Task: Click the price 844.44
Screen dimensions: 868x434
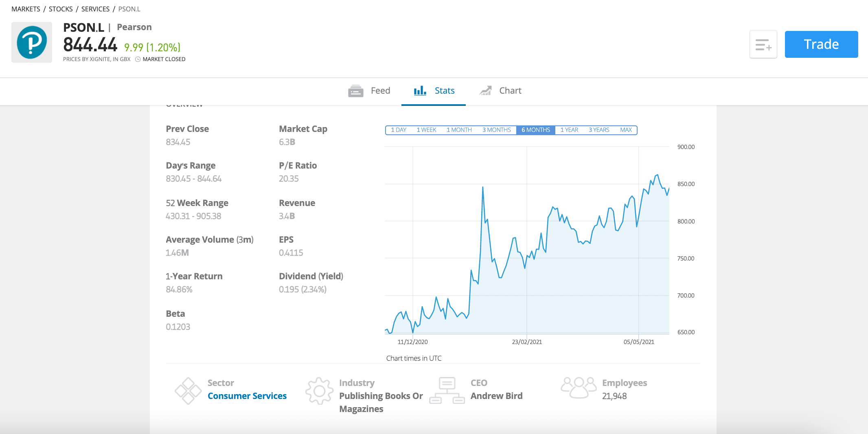Action: [x=90, y=45]
